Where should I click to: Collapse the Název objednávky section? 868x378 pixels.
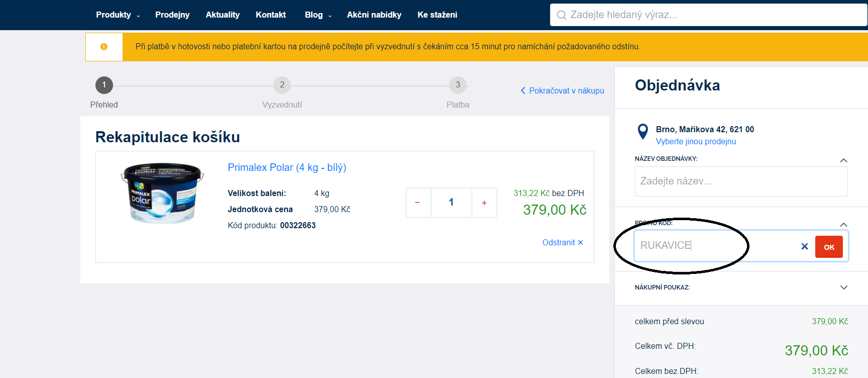tap(843, 160)
